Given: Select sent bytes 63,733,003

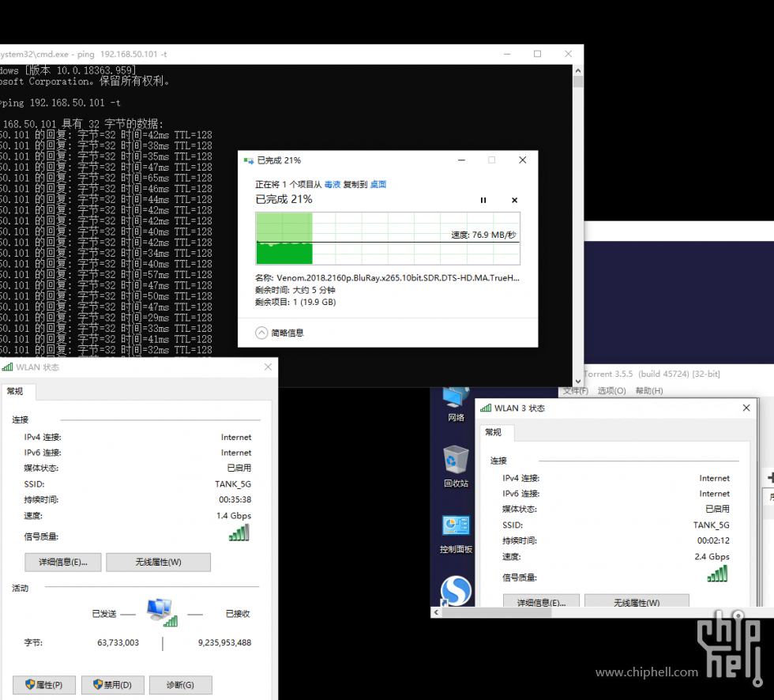Looking at the screenshot, I should click(118, 642).
